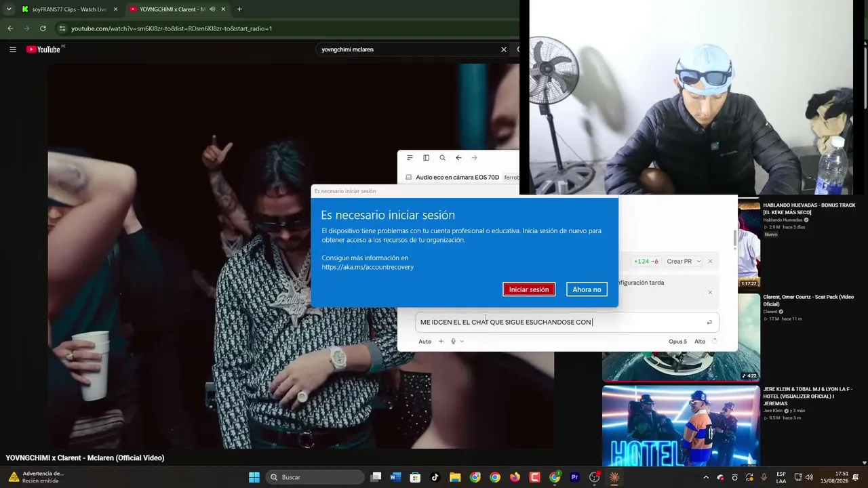Image resolution: width=868 pixels, height=488 pixels.
Task: Open the +124 −6 diff summary
Action: point(646,262)
